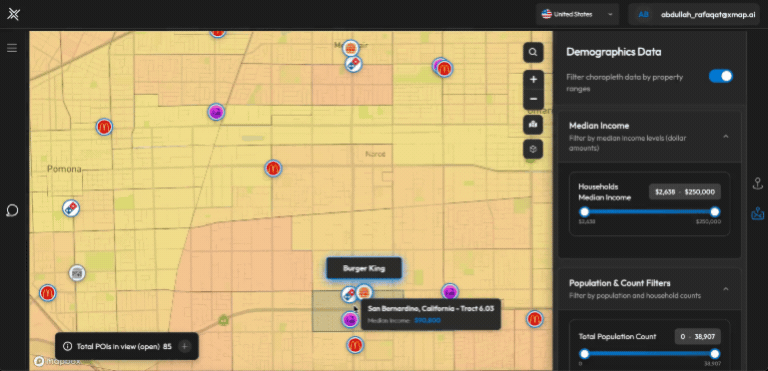Open the map search magnifier button

pyautogui.click(x=533, y=52)
